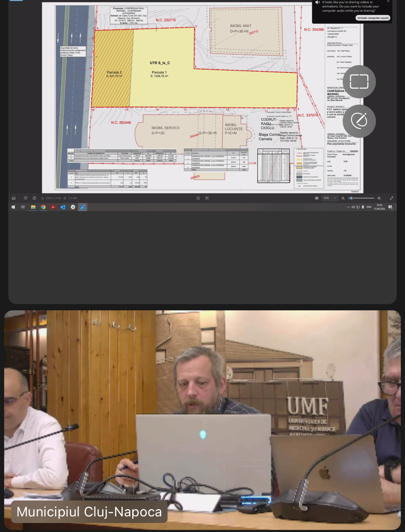405x532 pixels.
Task: Adjust the photo viewer zoom slider
Action: click(x=351, y=198)
